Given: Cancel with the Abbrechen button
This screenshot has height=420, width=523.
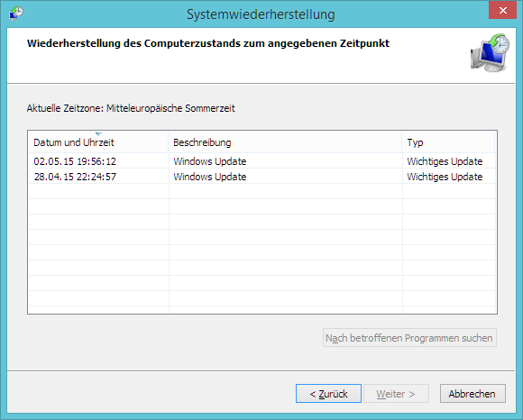Looking at the screenshot, I should click(473, 394).
